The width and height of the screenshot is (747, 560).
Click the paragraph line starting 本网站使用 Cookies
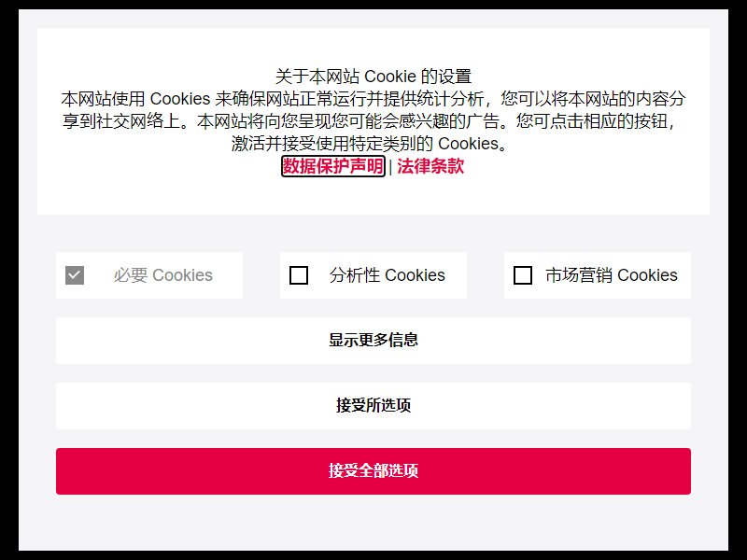point(373,99)
